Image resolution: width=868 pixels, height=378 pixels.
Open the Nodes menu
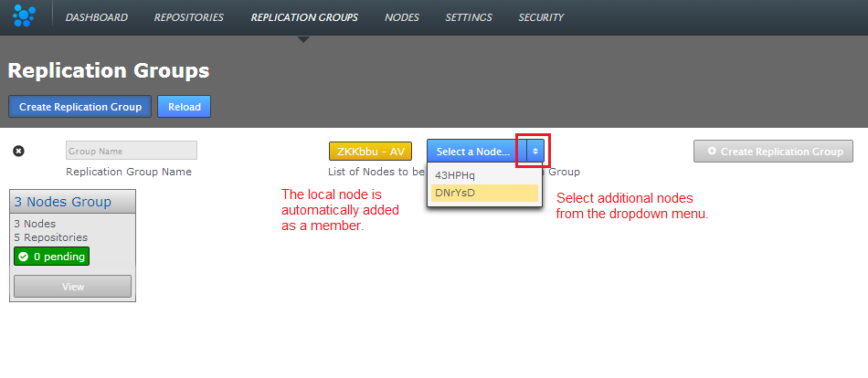coord(402,17)
